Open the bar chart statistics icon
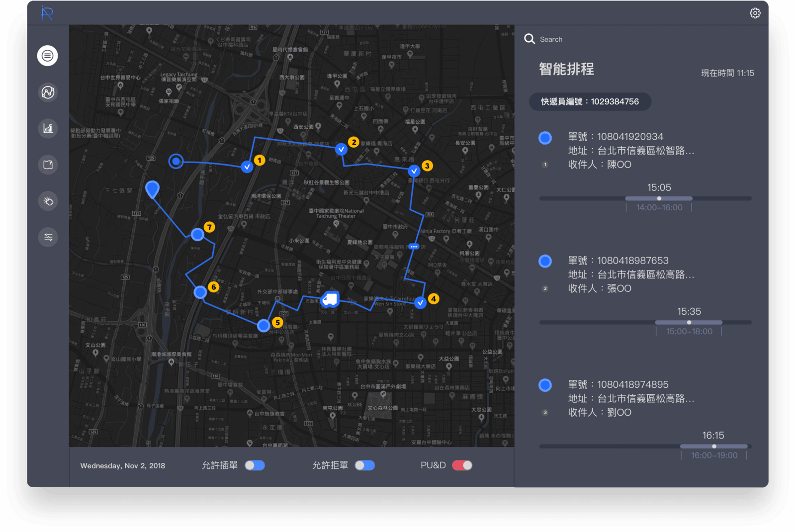Screen dimensions: 795x532 (x=48, y=129)
